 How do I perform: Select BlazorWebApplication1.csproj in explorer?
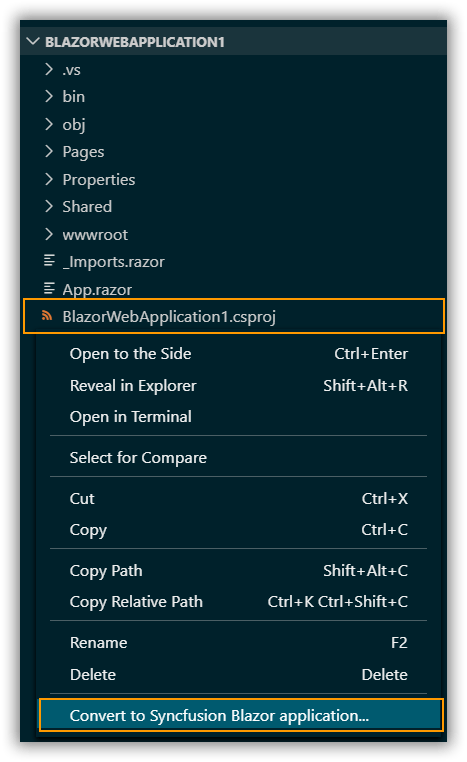pyautogui.click(x=234, y=316)
